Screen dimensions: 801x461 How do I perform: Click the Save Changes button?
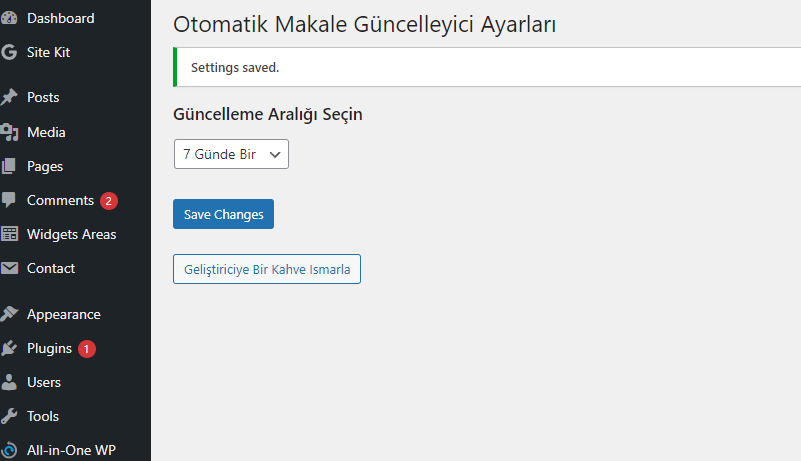click(x=223, y=214)
